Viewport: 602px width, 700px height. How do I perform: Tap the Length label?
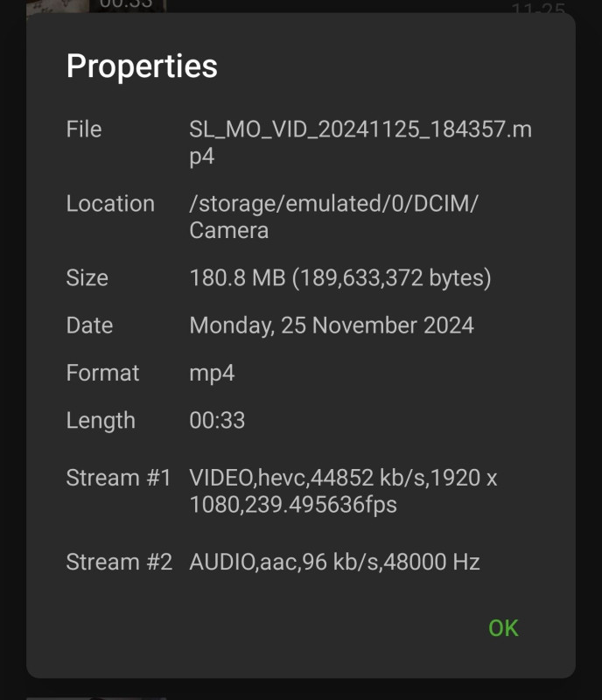101,421
